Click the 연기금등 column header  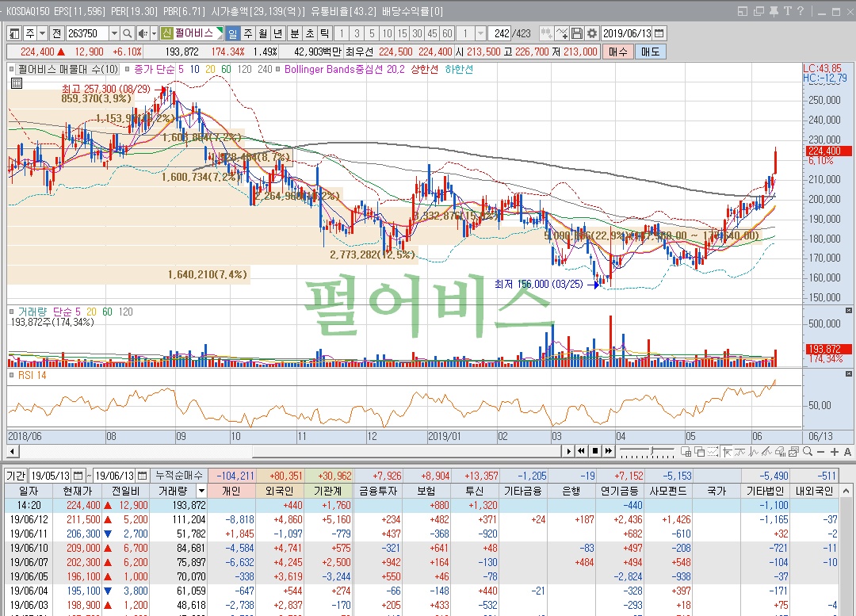620,491
